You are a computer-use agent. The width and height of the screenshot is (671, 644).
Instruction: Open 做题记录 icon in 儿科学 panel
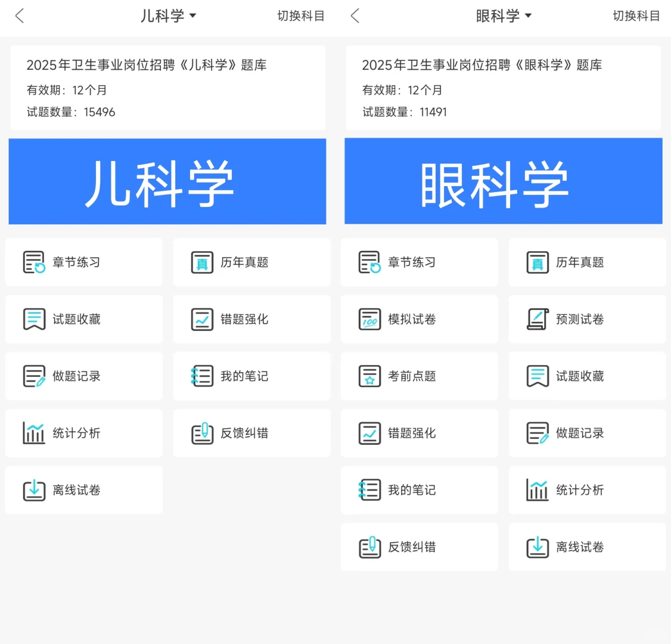click(34, 376)
